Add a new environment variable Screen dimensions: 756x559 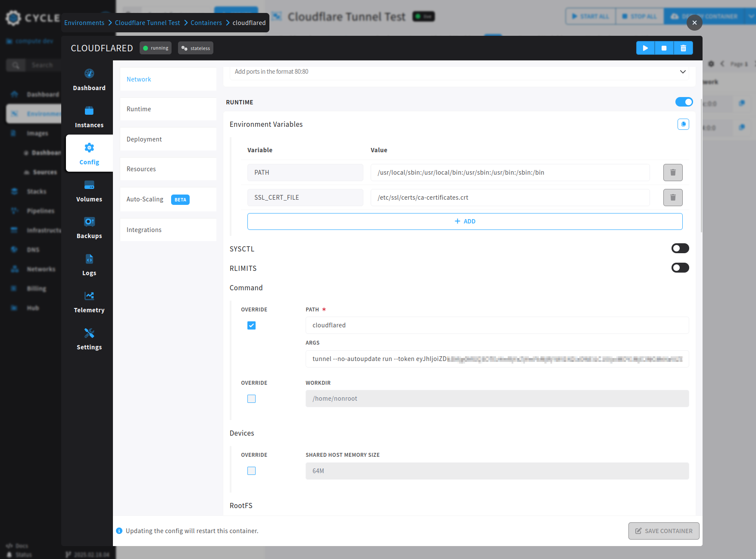click(465, 221)
